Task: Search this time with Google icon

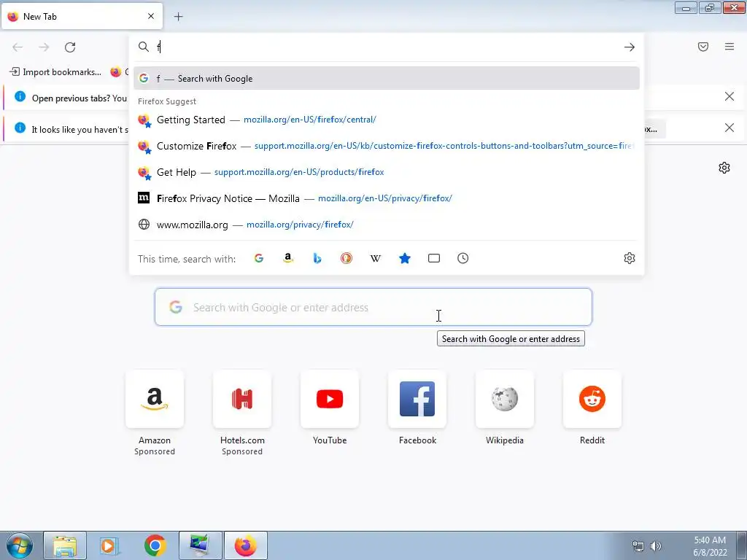Action: coord(259,258)
